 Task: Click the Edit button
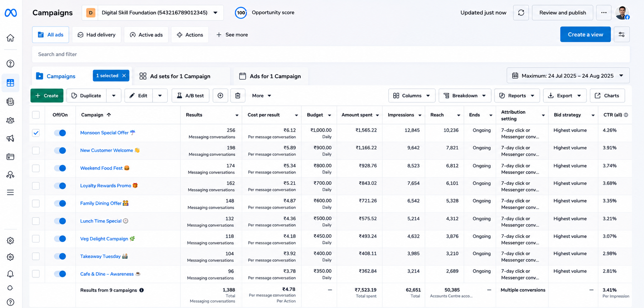point(139,95)
